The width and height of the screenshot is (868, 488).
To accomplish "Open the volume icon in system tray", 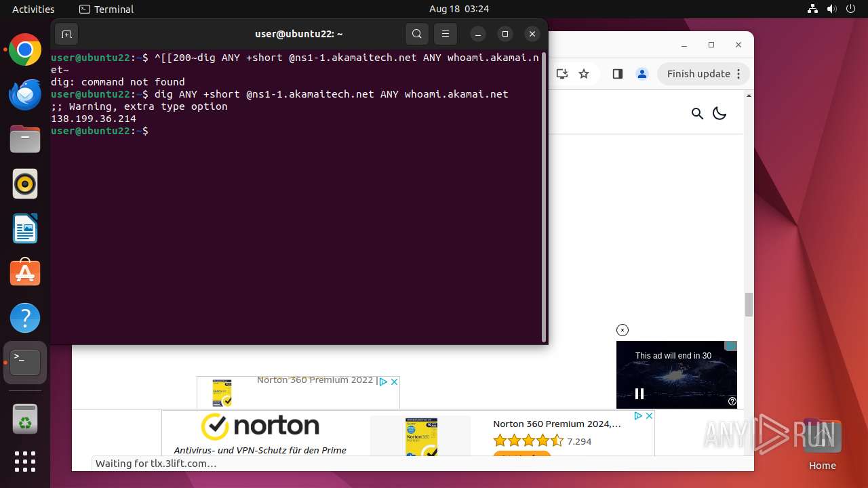I will (832, 9).
